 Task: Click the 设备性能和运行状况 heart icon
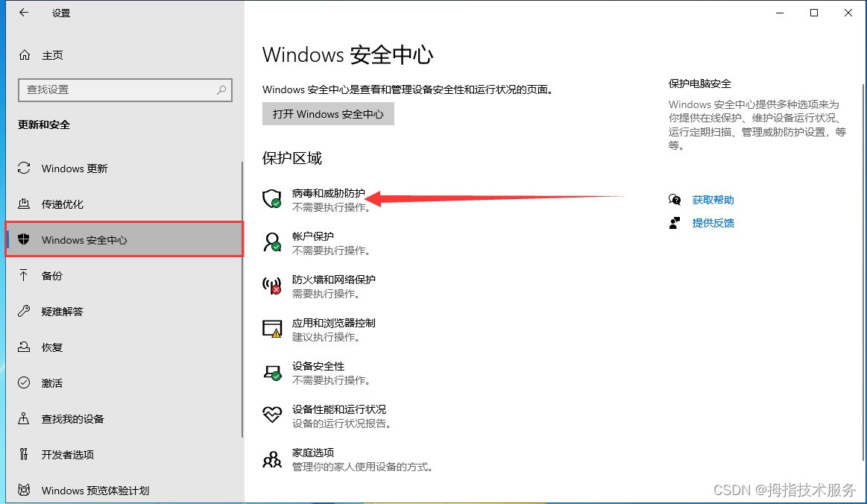272,415
